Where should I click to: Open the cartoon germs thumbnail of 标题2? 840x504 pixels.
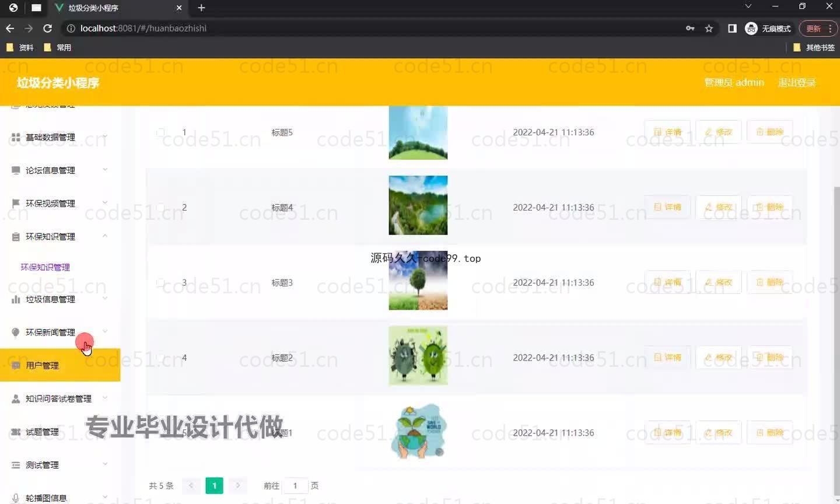pos(418,356)
